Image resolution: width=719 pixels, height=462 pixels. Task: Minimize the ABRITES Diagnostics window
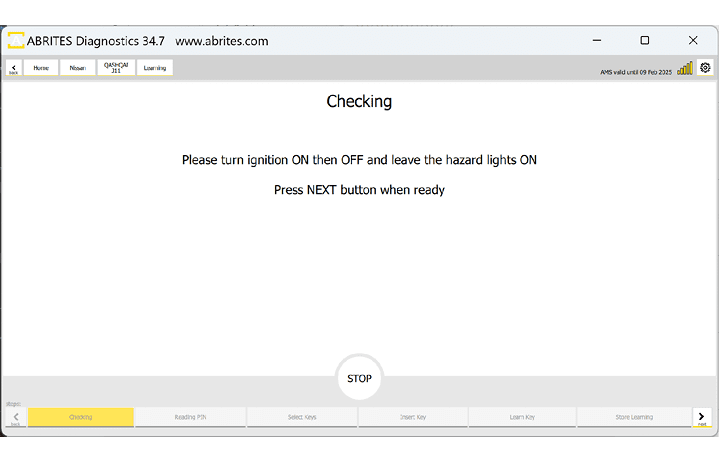coord(596,41)
